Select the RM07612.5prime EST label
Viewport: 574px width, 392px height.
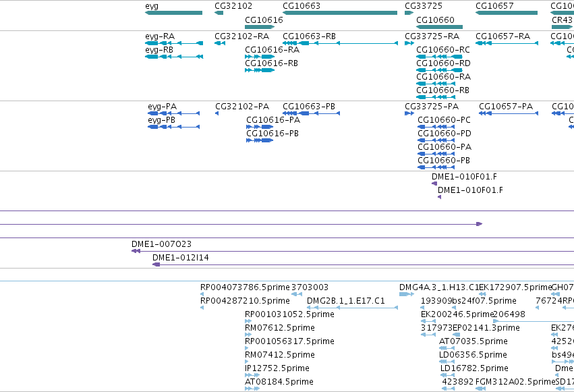point(280,328)
